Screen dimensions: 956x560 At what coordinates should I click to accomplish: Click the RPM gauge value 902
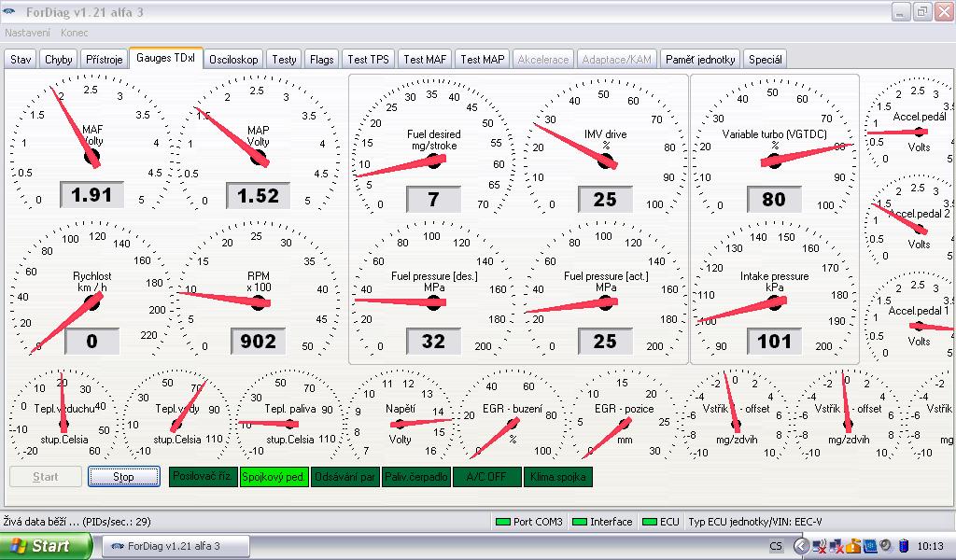259,342
